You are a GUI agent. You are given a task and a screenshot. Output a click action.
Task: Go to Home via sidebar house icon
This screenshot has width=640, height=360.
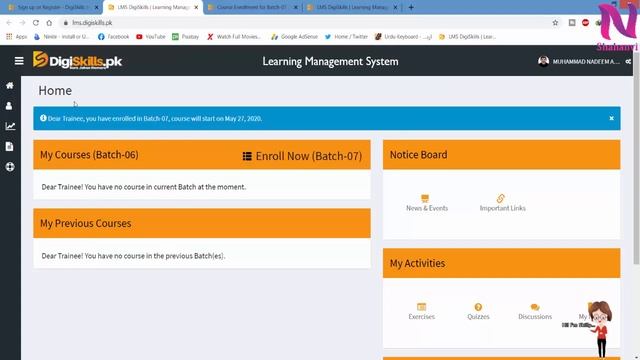click(10, 85)
